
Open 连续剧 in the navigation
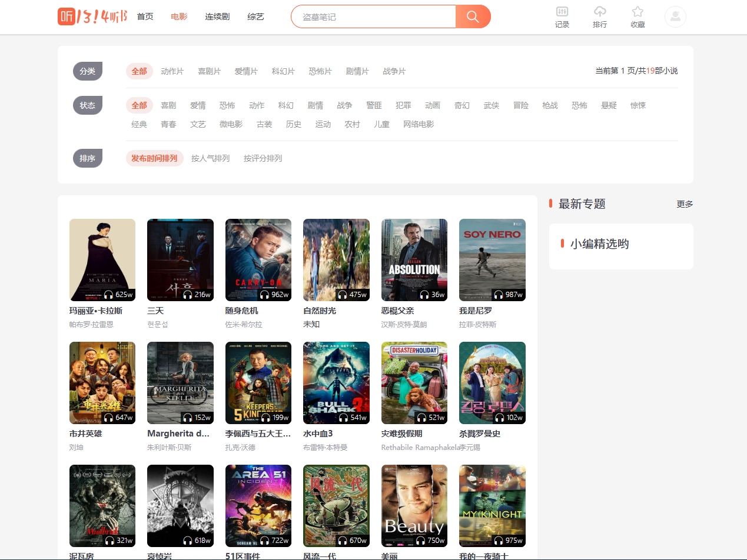(x=217, y=16)
